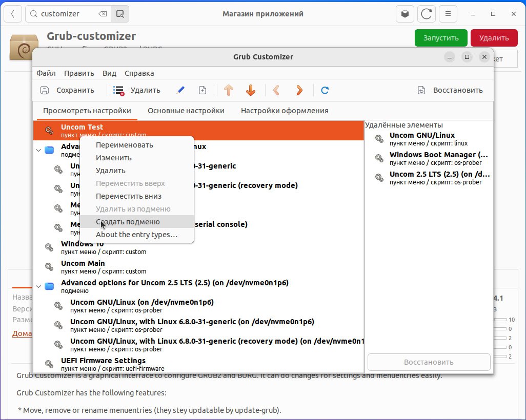Select the Uncom Main menu entry
The width and height of the screenshot is (526, 420).
[198, 267]
